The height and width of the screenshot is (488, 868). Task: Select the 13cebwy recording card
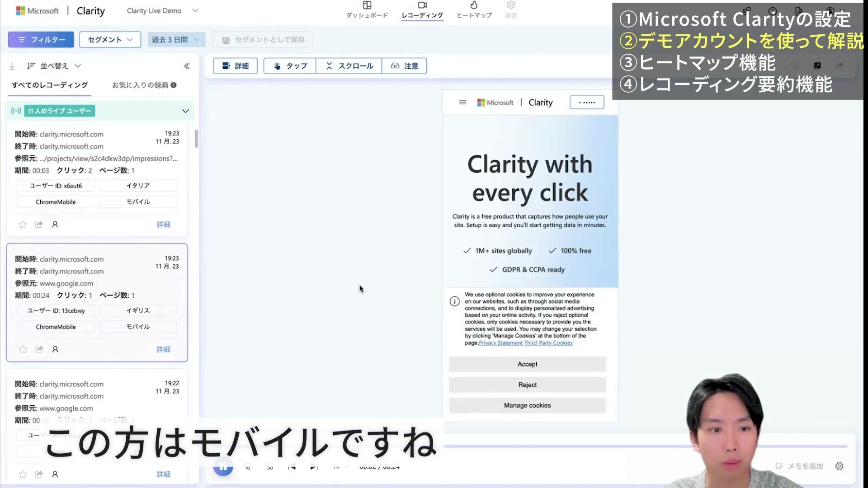point(97,302)
